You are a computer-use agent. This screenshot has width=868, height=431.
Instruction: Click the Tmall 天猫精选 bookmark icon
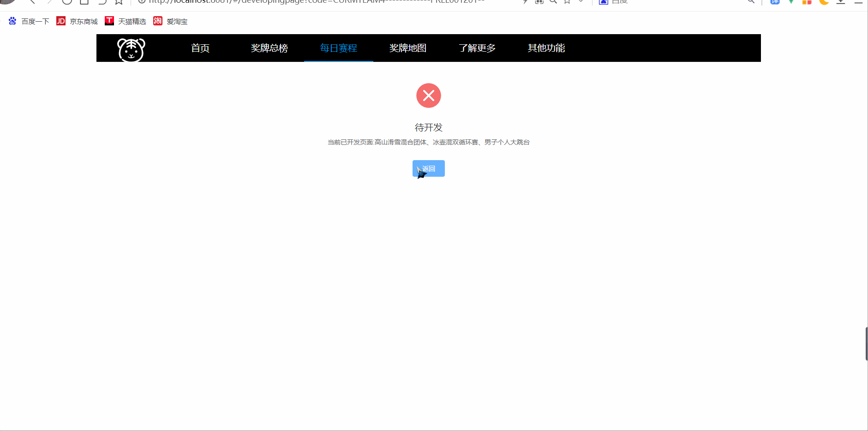109,20
